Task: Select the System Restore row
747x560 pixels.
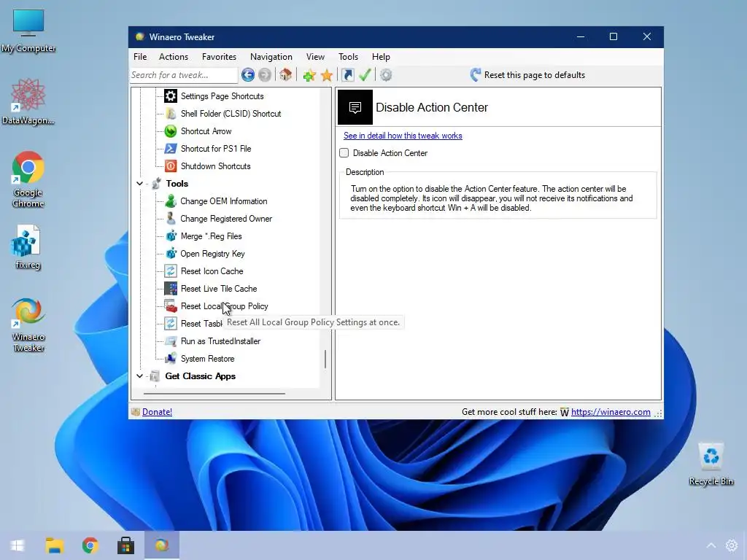Action: 207,359
